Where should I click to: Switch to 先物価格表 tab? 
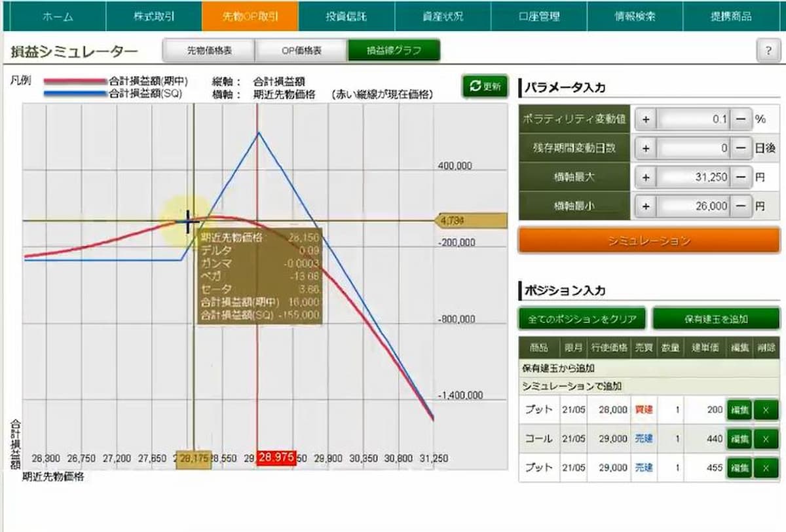pyautogui.click(x=208, y=50)
